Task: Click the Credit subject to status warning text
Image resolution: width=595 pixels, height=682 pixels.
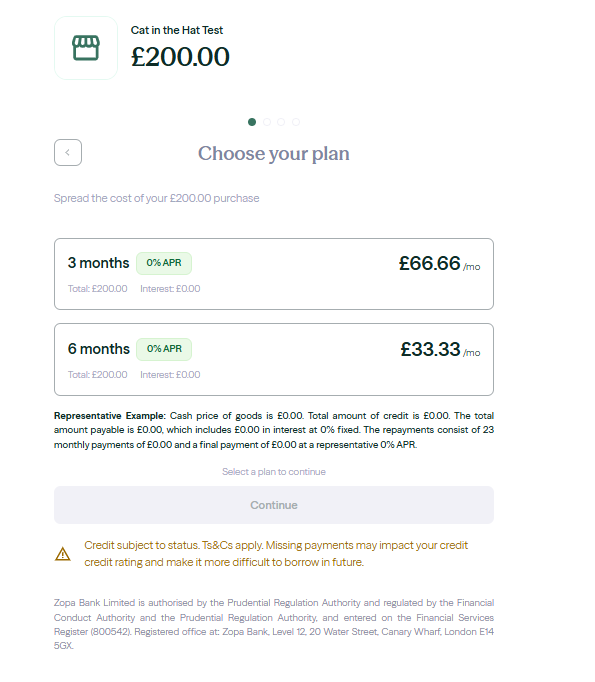Action: 276,554
